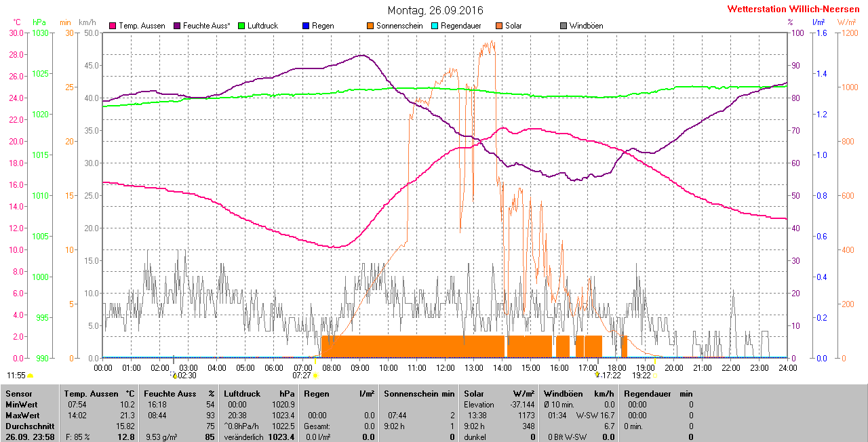
Task: Click the purple Feuchte Auss* legend swatch
Action: (178, 26)
